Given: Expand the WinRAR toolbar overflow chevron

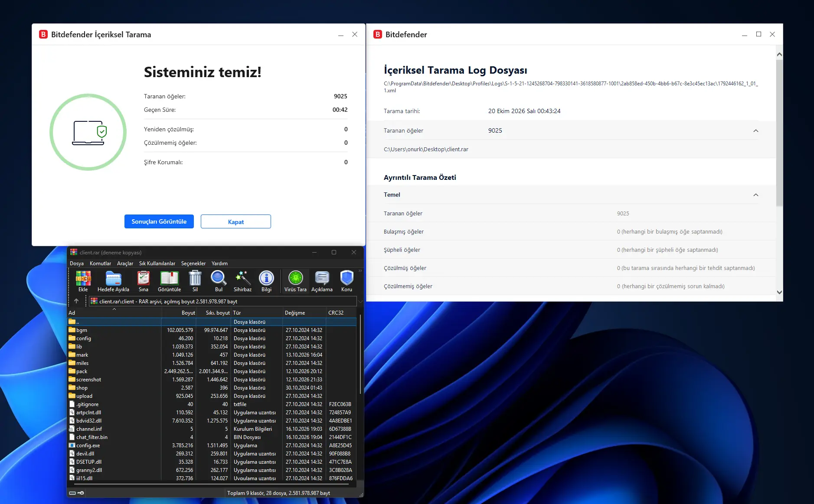Looking at the screenshot, I should pyautogui.click(x=360, y=271).
